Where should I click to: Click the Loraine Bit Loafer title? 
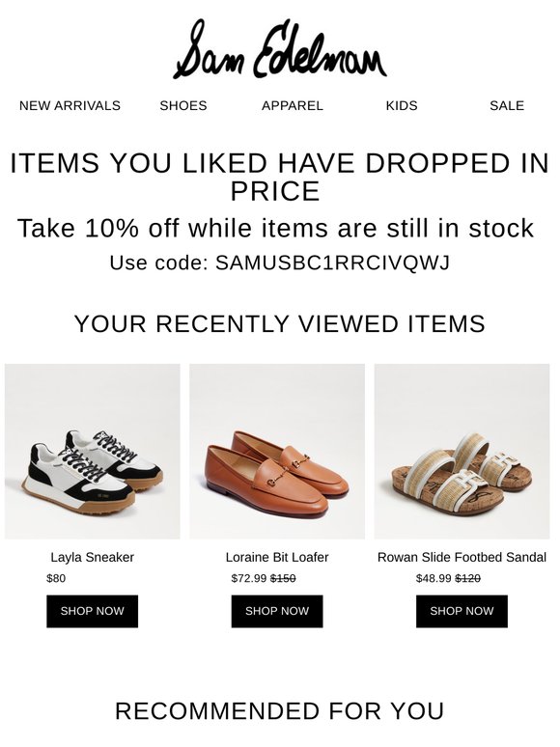[277, 558]
